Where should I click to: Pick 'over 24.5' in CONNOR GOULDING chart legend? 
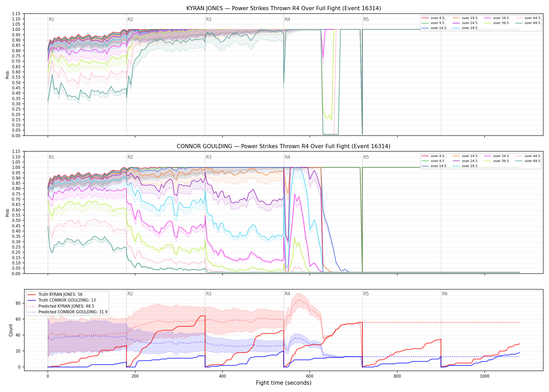[x=465, y=161]
